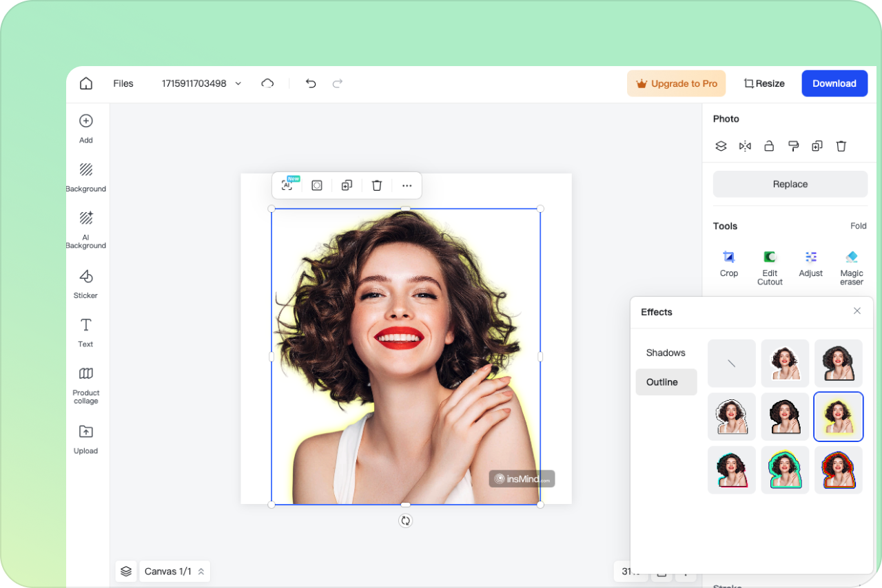The height and width of the screenshot is (588, 882).
Task: Apply the dark outline preset in first row
Action: tap(839, 363)
